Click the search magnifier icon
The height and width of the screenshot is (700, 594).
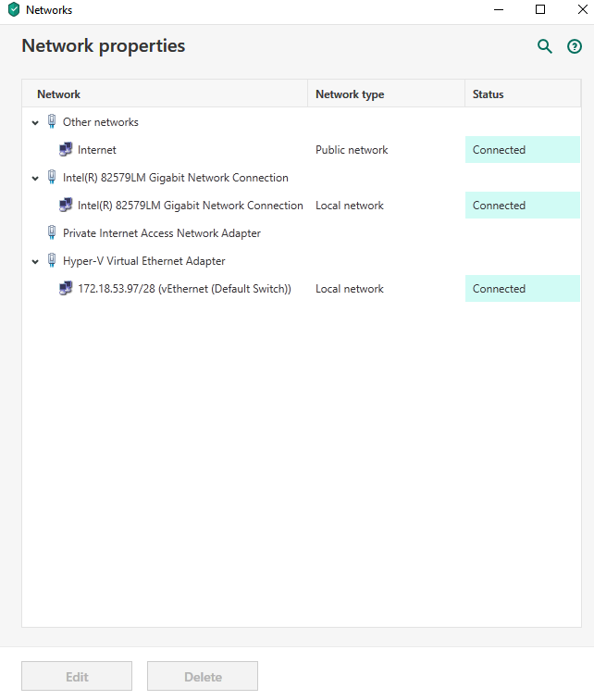coord(545,46)
